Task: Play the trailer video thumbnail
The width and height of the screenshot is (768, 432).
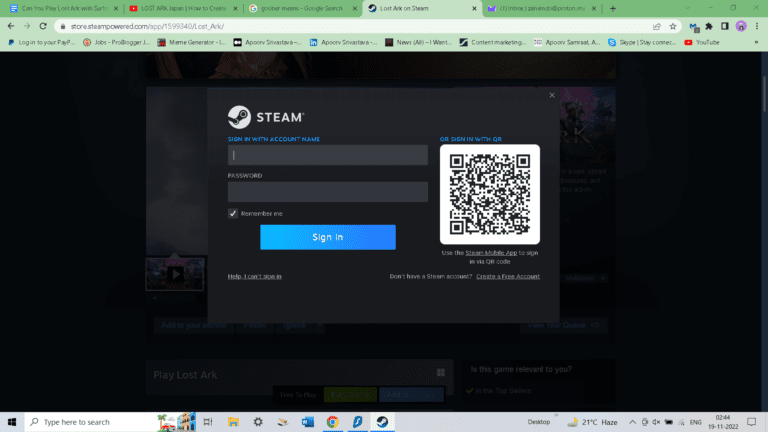Action: pos(175,274)
